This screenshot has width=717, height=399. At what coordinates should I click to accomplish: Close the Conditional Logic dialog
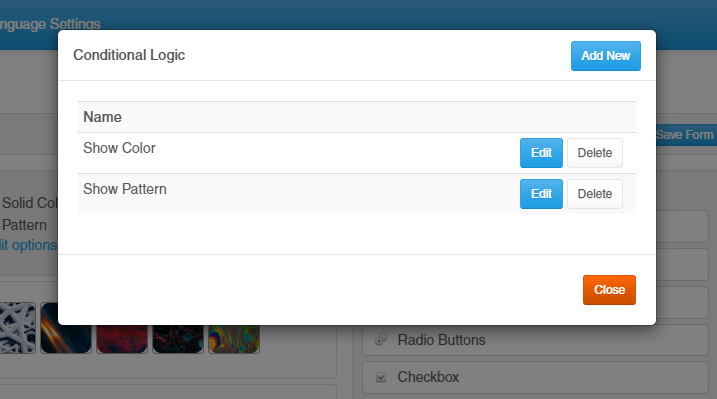click(x=609, y=290)
